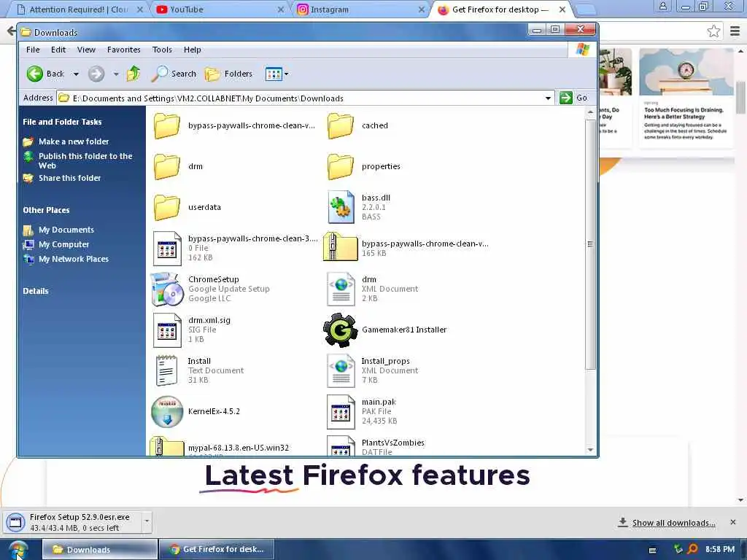Select the drm folder icon
The image size is (747, 560).
tap(167, 167)
